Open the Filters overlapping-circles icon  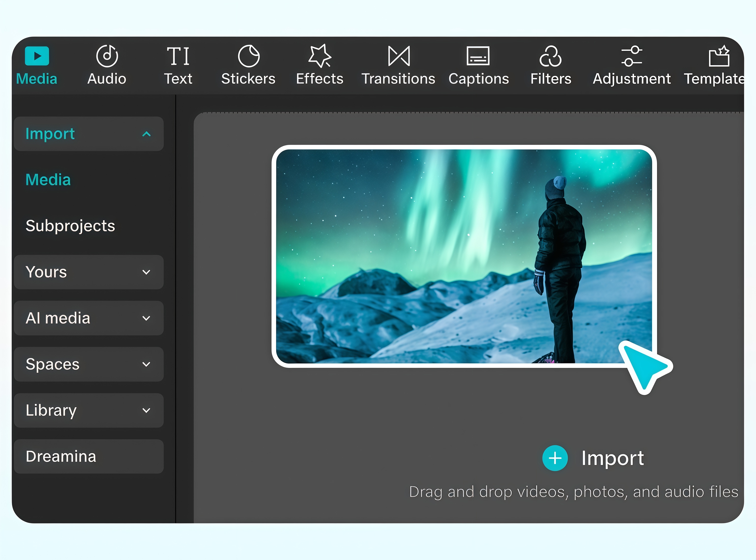pyautogui.click(x=551, y=56)
